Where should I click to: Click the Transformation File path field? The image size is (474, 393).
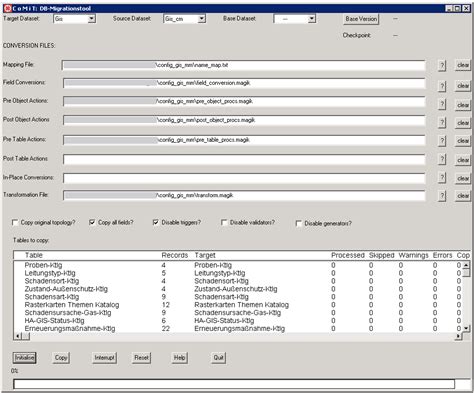[x=244, y=195]
